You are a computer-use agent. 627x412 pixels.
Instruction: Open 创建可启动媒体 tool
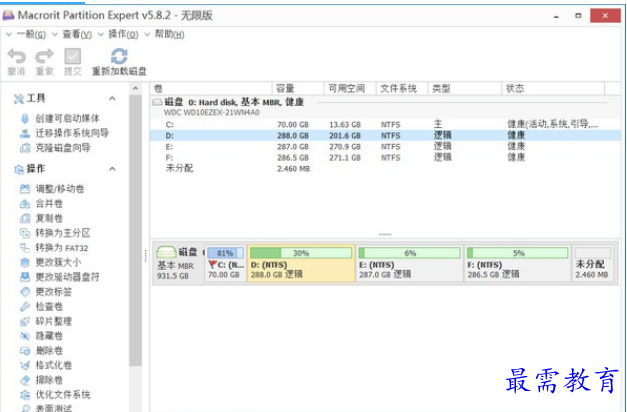coord(67,118)
